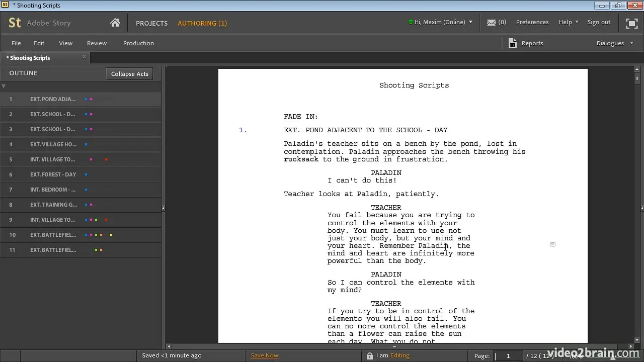The image size is (644, 362).
Task: Click the scene number '1.' in margin
Action: tap(243, 130)
